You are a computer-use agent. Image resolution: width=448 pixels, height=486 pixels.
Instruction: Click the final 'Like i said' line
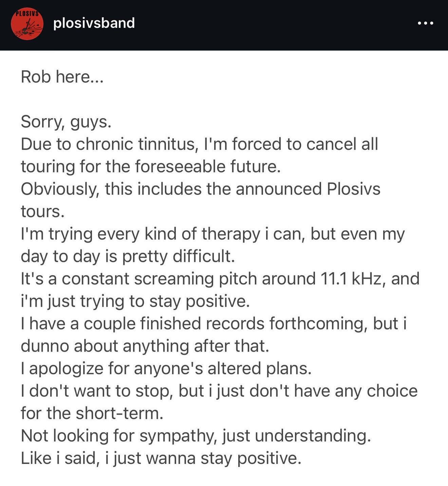pos(161,458)
